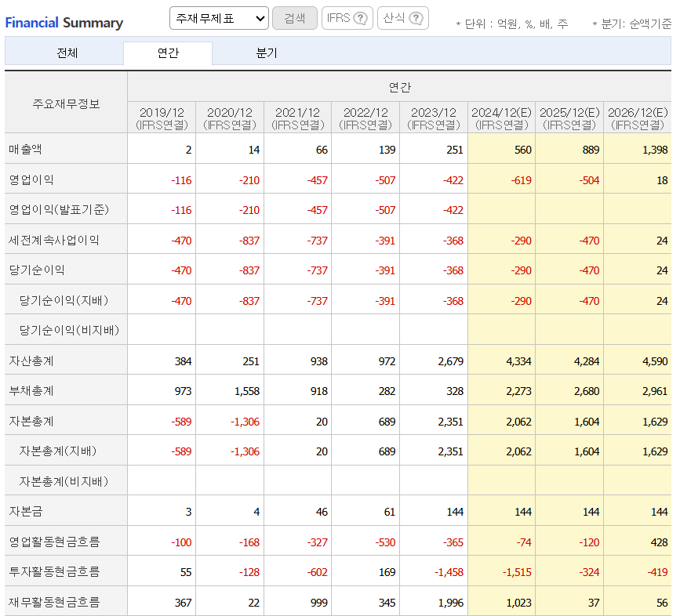Select the 연간 tab
Image resolution: width=680 pixels, height=616 pixels.
click(168, 53)
